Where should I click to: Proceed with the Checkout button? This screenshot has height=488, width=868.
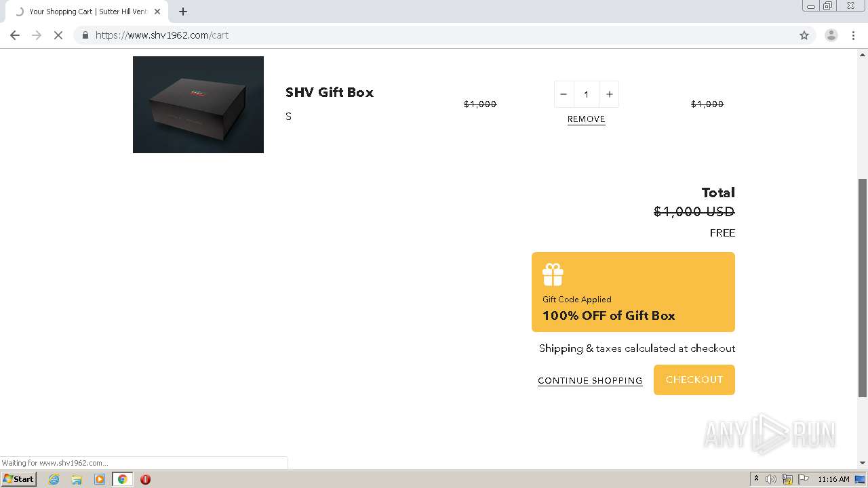[694, 380]
